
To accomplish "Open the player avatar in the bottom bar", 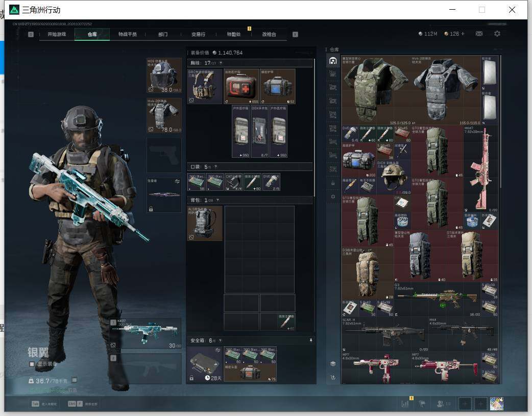I will tap(497, 404).
